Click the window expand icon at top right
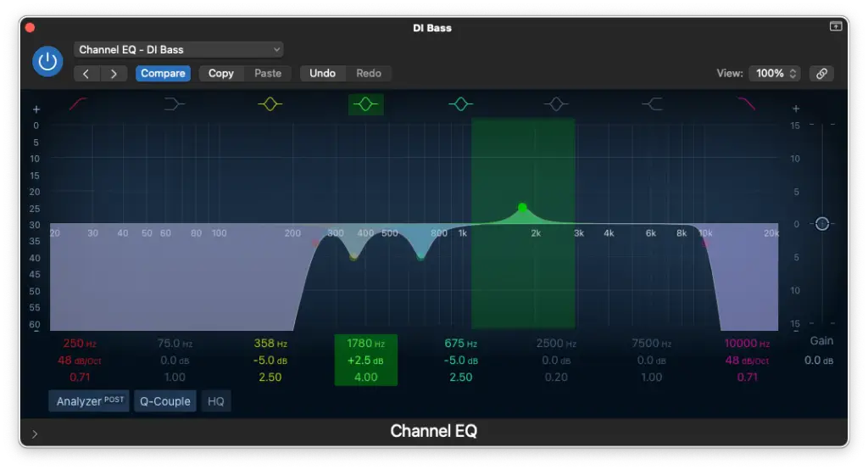This screenshot has width=868, height=470. (836, 26)
